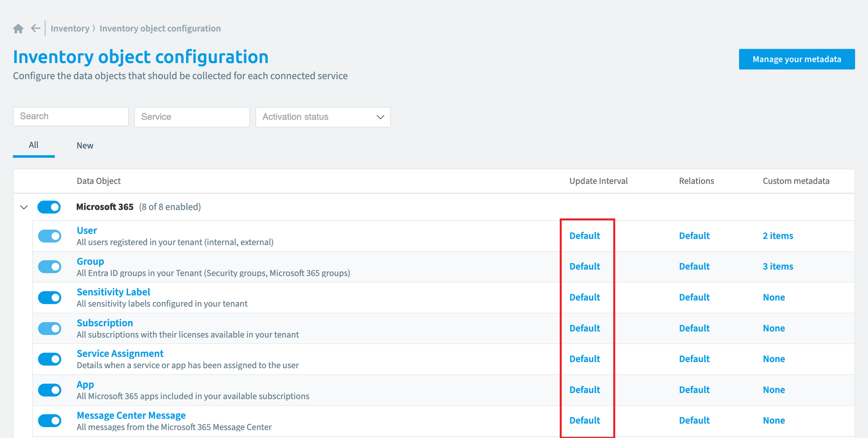The height and width of the screenshot is (438, 868).
Task: Open Group custom metadata 3 items
Action: point(778,267)
